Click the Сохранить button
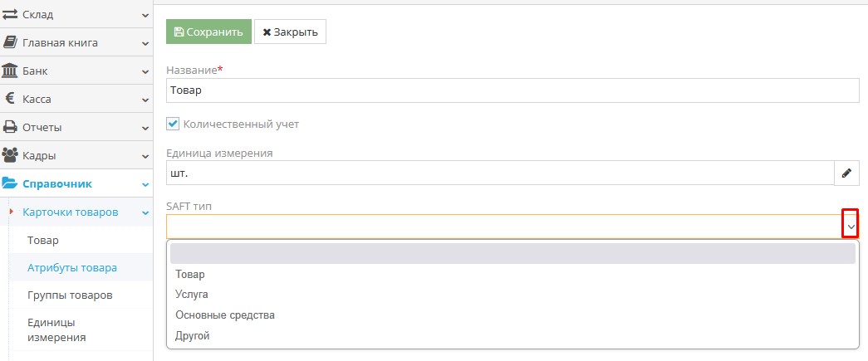Viewport: 868px width, 361px height. (x=208, y=32)
